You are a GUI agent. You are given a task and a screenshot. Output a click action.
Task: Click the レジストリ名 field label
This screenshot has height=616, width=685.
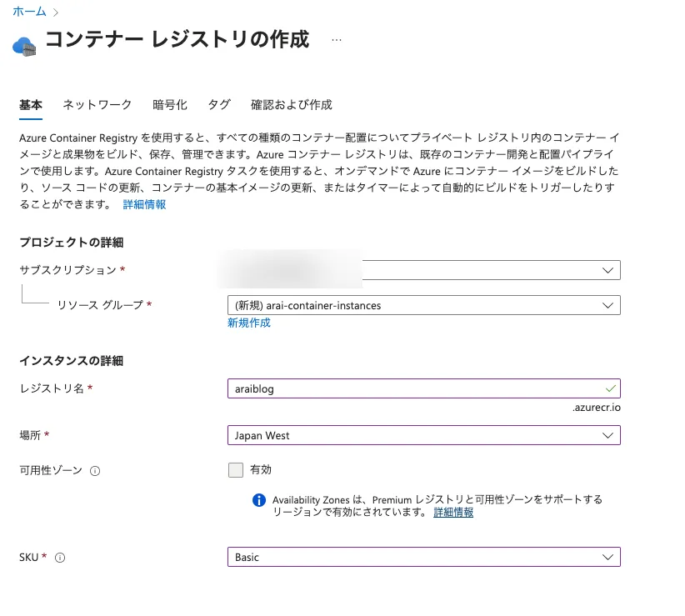pos(52,388)
